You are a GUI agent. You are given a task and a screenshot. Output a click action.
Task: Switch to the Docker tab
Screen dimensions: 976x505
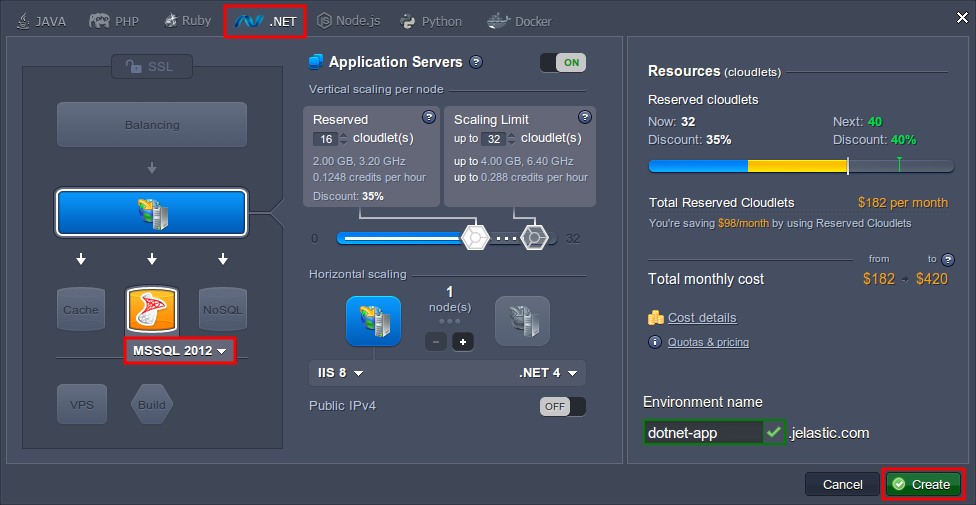coord(519,21)
